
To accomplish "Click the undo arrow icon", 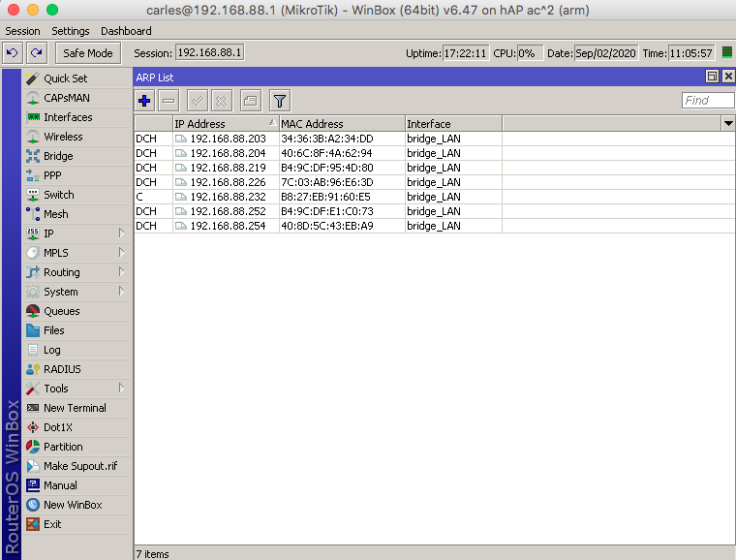I will 13,52.
